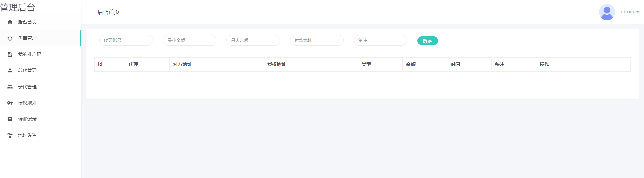Click the group icon for 子代管理
644x178 pixels.
(10, 87)
